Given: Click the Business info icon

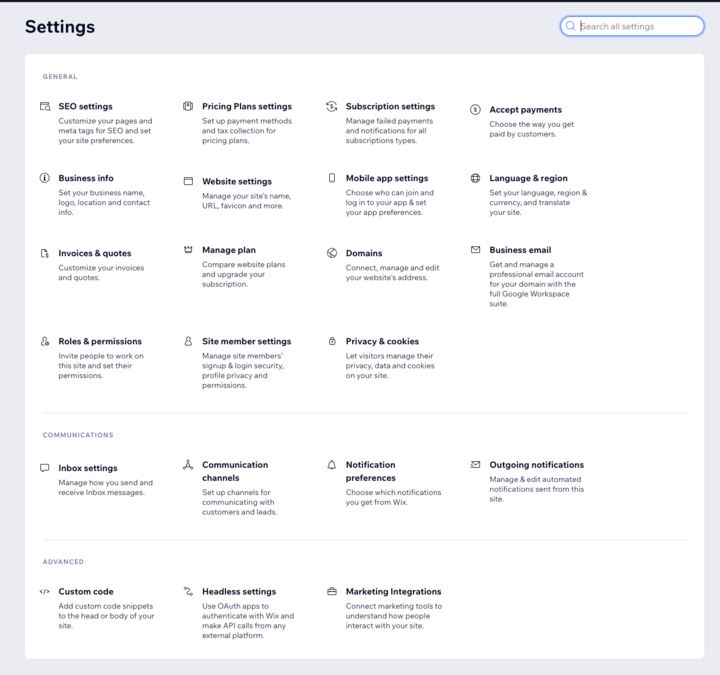Looking at the screenshot, I should (45, 178).
